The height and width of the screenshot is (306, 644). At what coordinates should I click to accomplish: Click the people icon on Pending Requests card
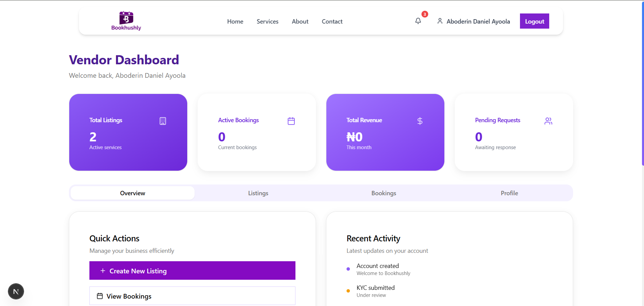point(548,121)
